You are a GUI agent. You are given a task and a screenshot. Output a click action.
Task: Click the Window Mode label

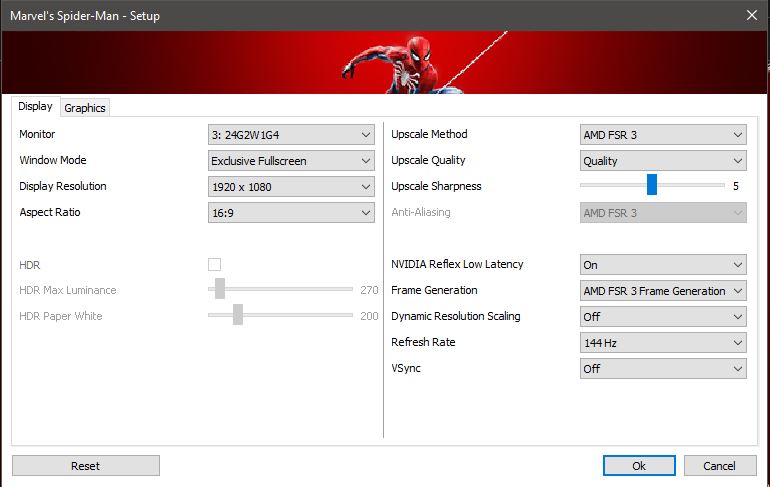click(x=53, y=160)
